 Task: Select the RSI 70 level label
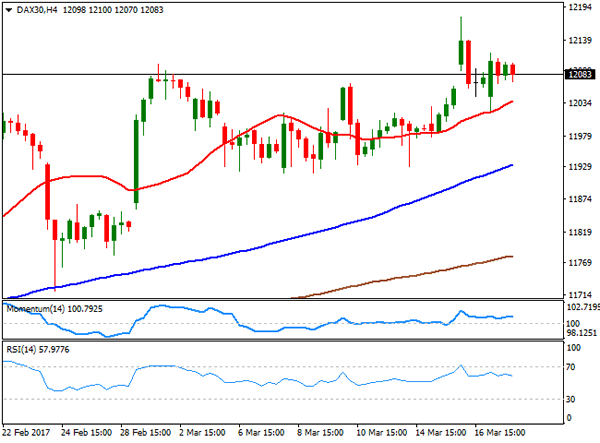(571, 367)
